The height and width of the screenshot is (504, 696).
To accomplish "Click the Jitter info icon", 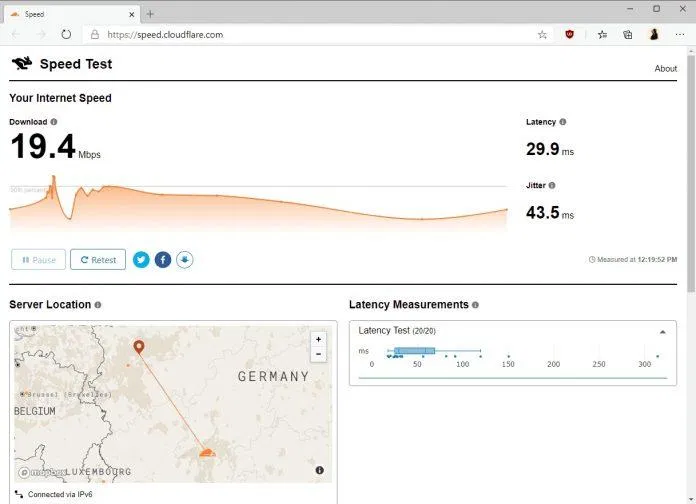I will (x=552, y=185).
